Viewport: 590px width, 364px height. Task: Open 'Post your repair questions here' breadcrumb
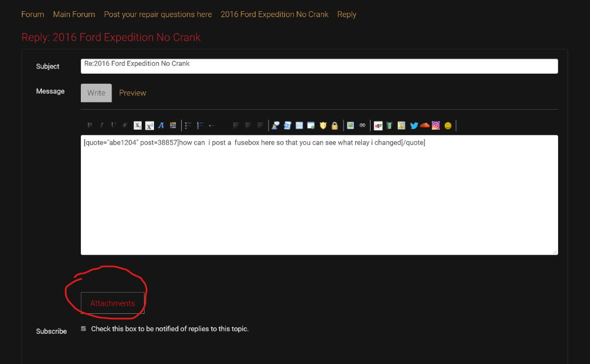[158, 14]
